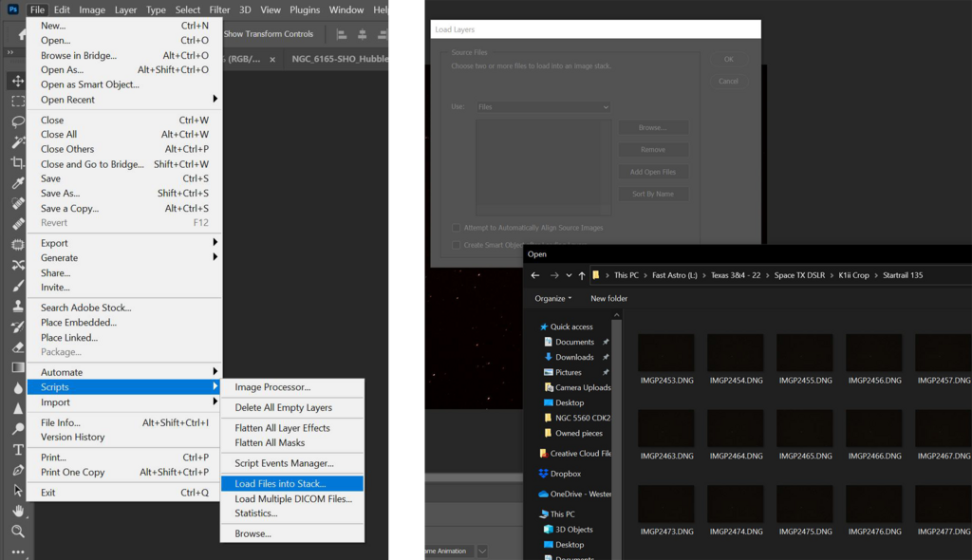The height and width of the screenshot is (560, 972).
Task: Click the back arrow in Open dialog
Action: [x=535, y=275]
